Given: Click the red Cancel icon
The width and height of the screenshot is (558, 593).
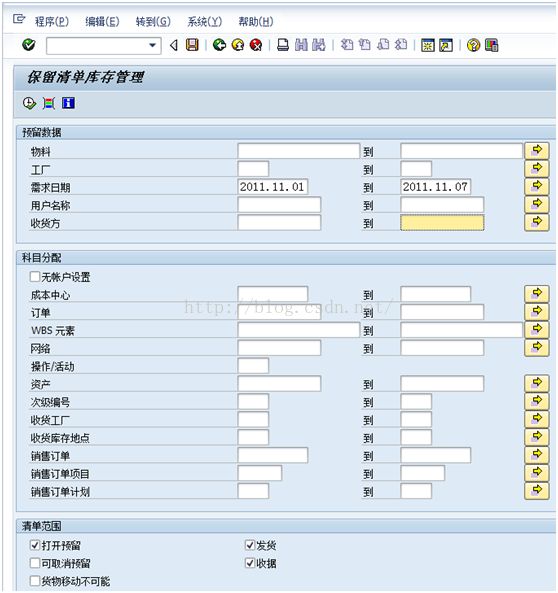Looking at the screenshot, I should pyautogui.click(x=256, y=45).
